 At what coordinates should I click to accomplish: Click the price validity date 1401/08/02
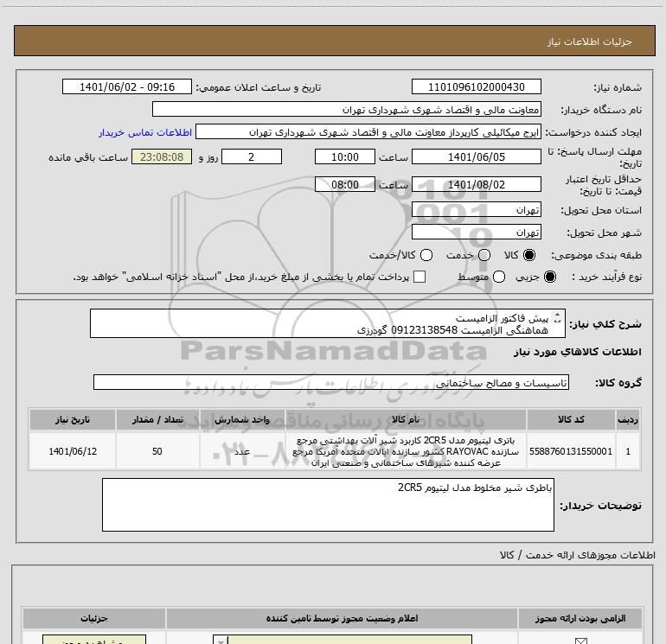point(476,185)
